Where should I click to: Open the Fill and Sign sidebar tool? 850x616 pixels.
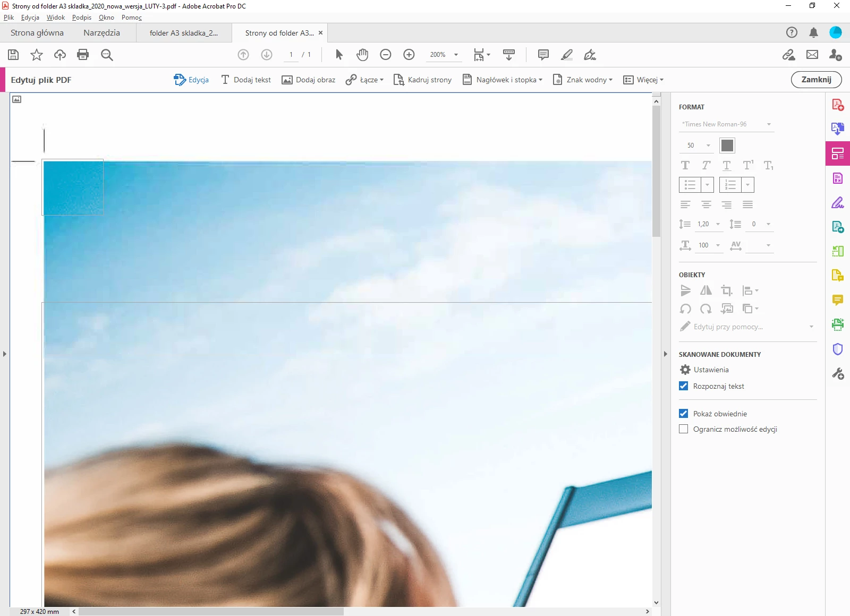[x=838, y=202]
